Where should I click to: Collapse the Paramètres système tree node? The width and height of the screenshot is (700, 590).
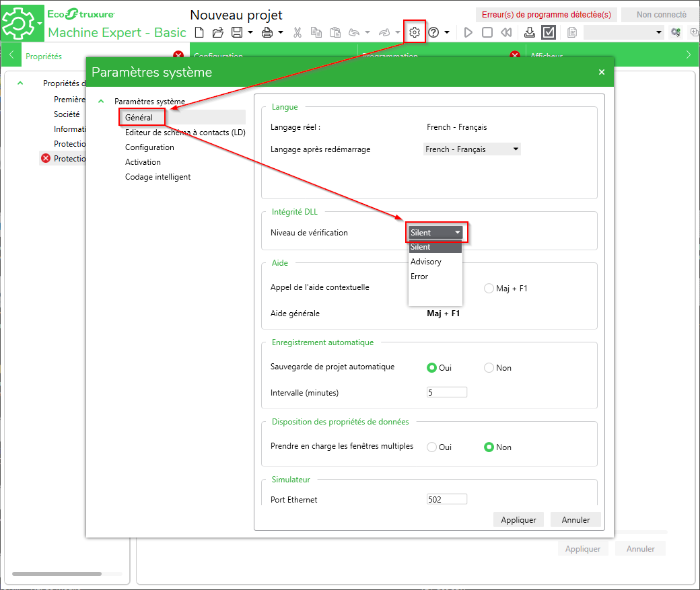pyautogui.click(x=101, y=102)
